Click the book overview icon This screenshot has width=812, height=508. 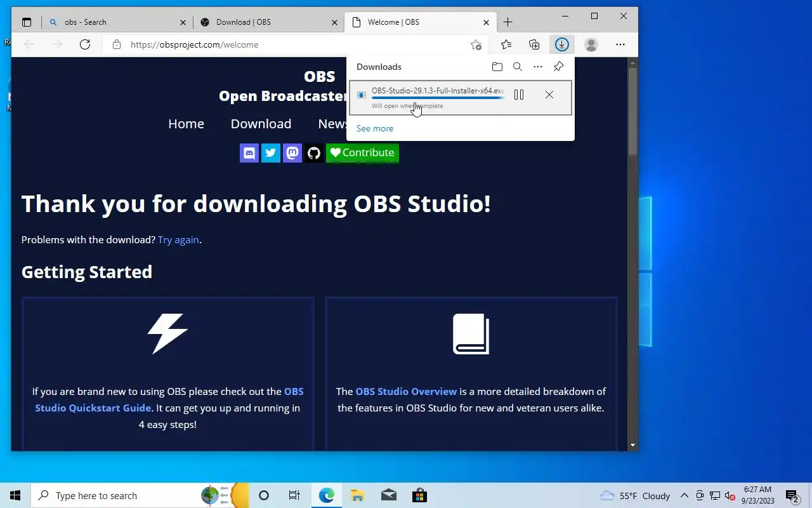coord(471,334)
